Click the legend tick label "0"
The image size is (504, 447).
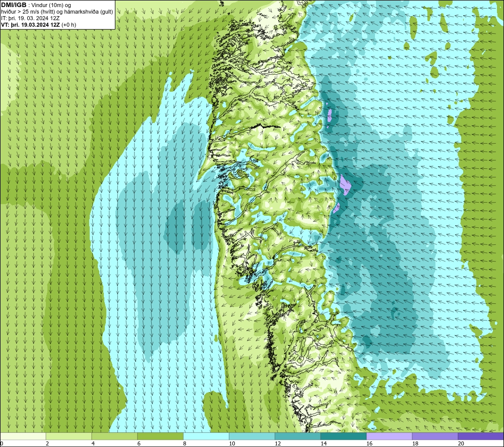[x=2, y=443]
